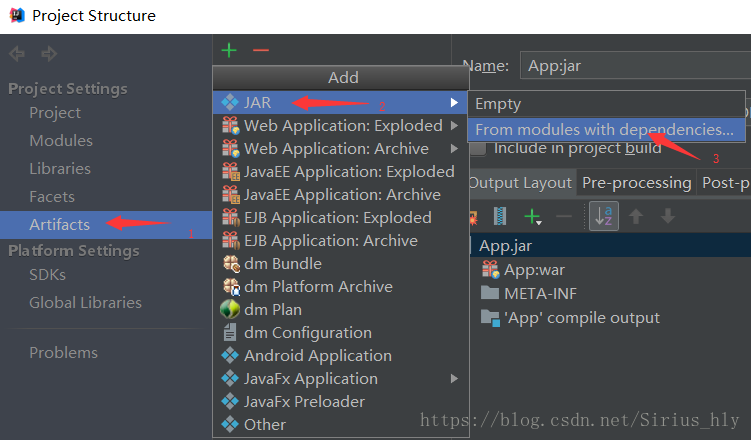Select Android Application menu entry
Image resolution: width=751 pixels, height=440 pixels.
340,355
